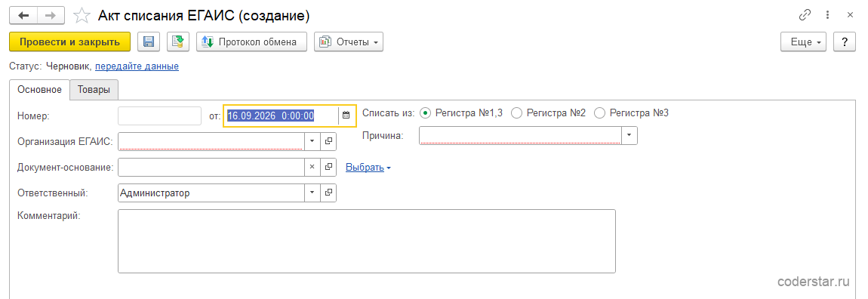Select Регистра №2 radio option
Screen dimensions: 868x299
pos(516,113)
